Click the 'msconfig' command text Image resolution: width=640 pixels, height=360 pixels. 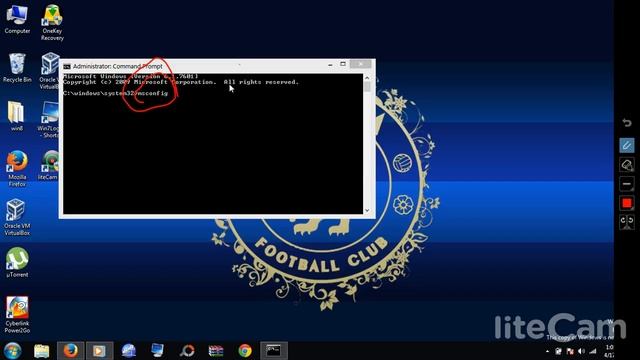pos(153,93)
